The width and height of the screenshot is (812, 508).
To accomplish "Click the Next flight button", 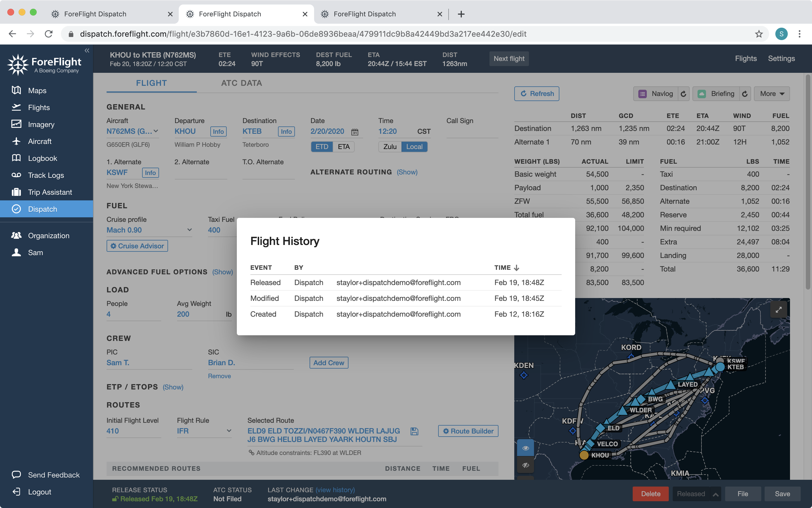I will 509,58.
